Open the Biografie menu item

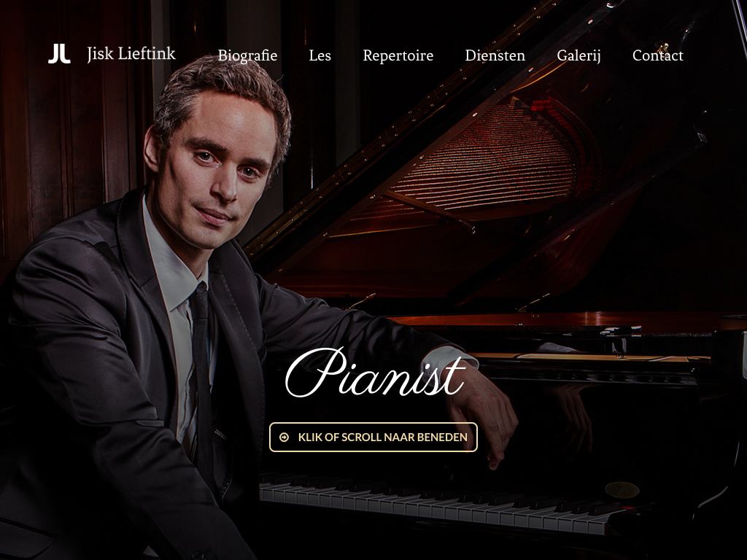tap(247, 55)
